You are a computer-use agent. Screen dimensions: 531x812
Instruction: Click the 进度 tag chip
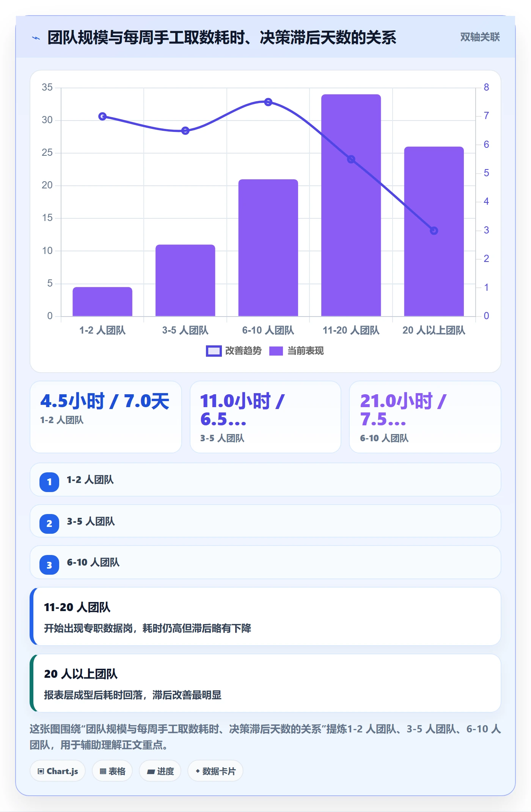[x=160, y=771]
